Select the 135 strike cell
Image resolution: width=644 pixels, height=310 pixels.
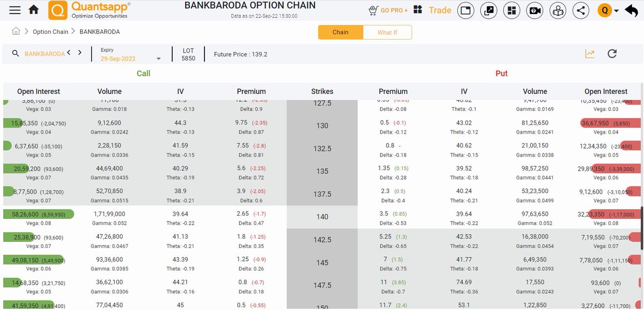[x=322, y=172]
